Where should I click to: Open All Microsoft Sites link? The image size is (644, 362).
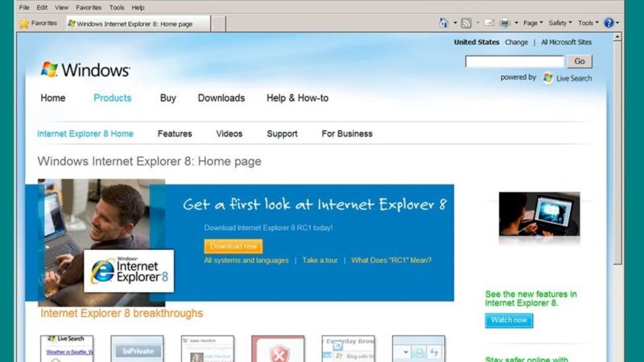click(566, 43)
